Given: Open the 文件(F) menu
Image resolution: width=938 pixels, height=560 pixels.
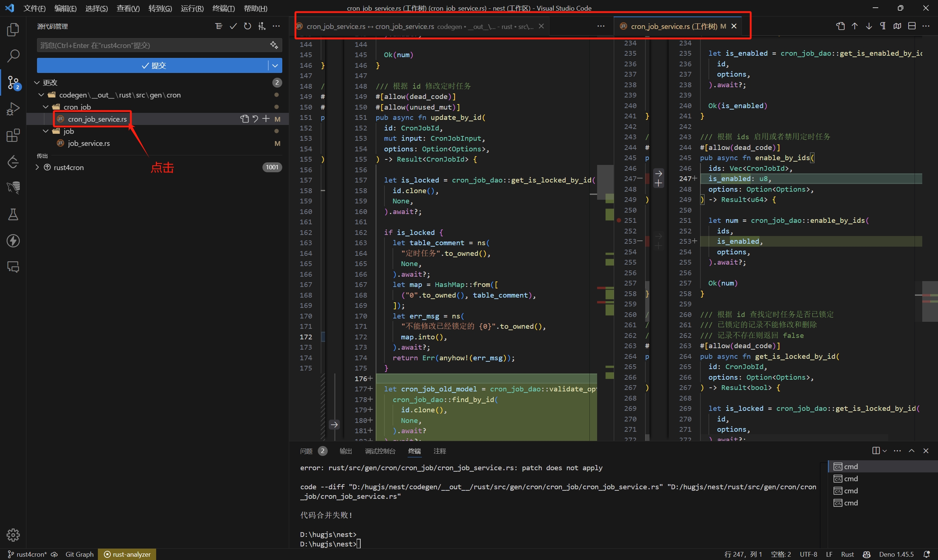Looking at the screenshot, I should 34,8.
